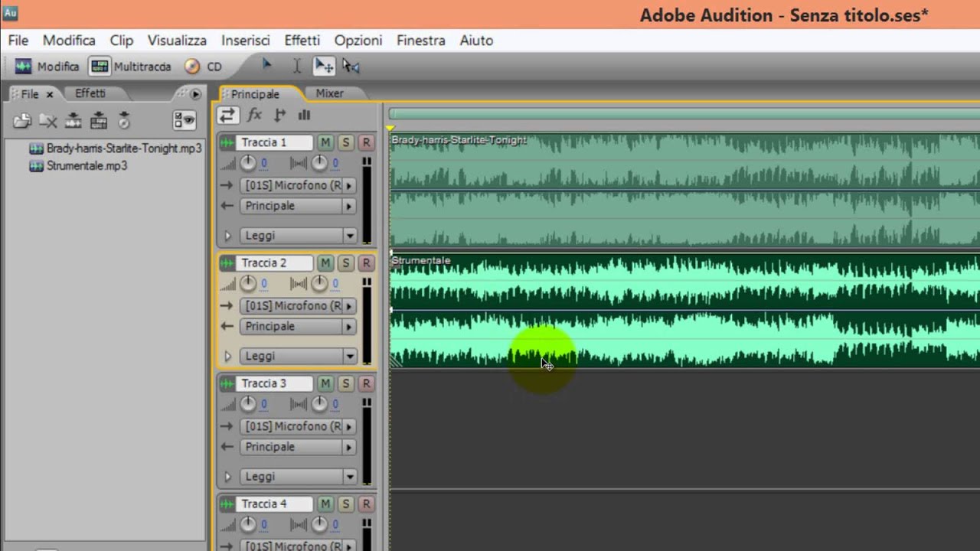Toggle the Files panel show options icon
The height and width of the screenshot is (551, 980).
click(x=185, y=120)
